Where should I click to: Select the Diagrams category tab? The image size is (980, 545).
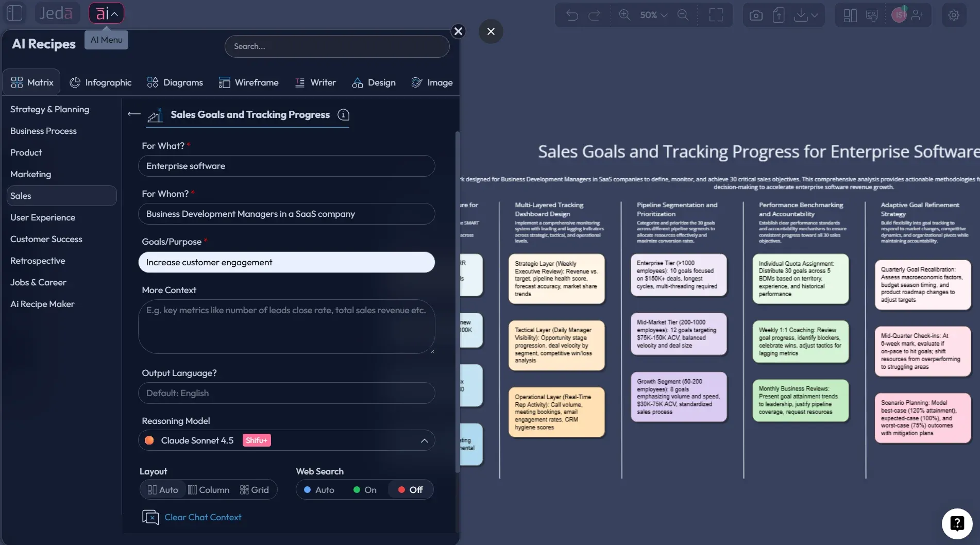point(175,82)
